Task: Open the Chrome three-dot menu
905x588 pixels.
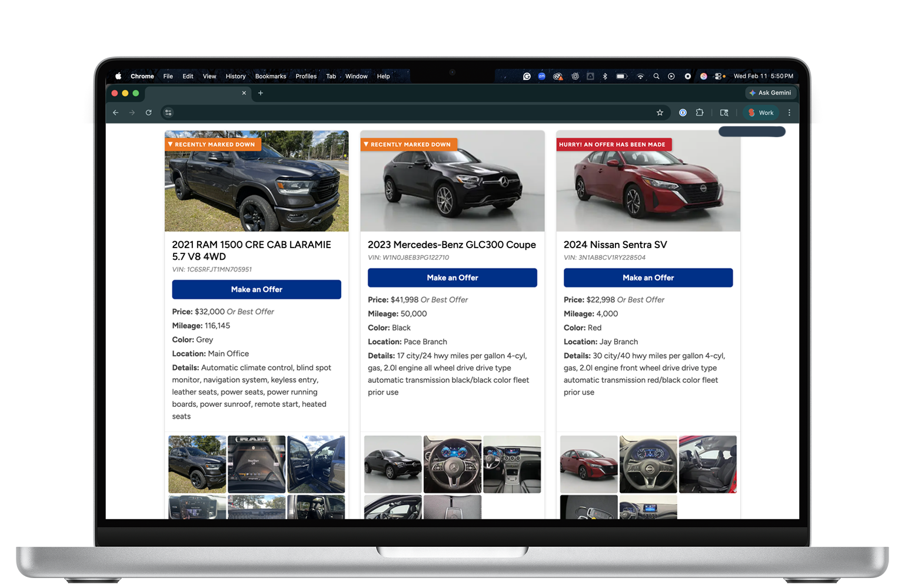Action: point(789,113)
